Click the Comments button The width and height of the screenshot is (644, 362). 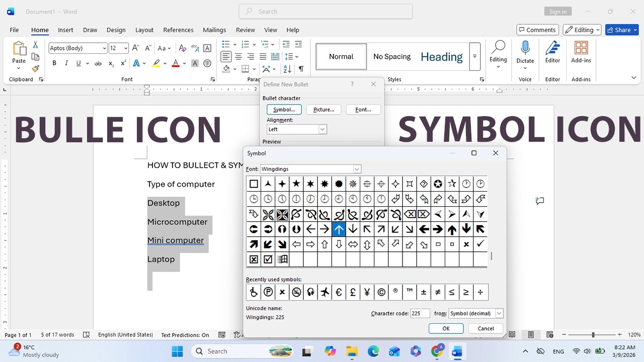(x=537, y=30)
